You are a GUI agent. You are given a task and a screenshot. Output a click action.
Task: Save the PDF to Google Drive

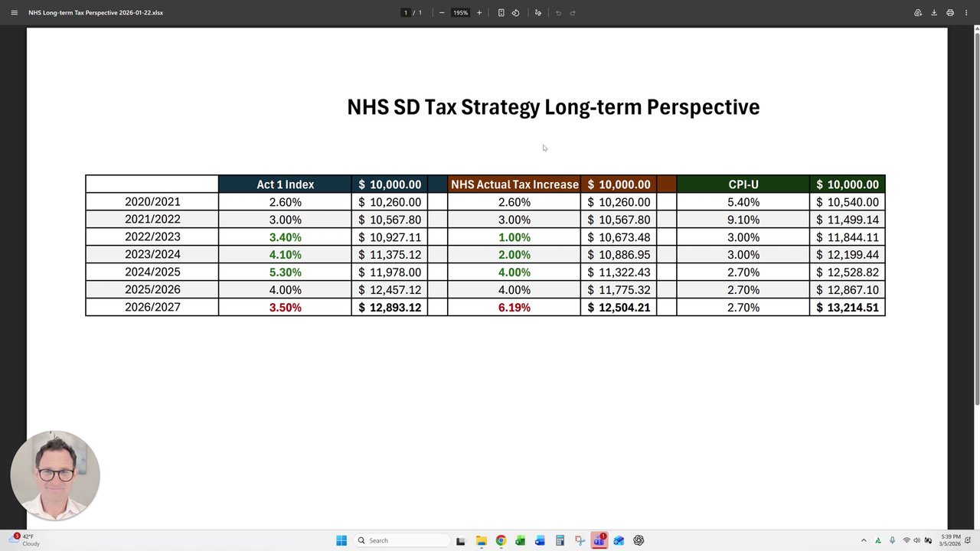click(918, 12)
